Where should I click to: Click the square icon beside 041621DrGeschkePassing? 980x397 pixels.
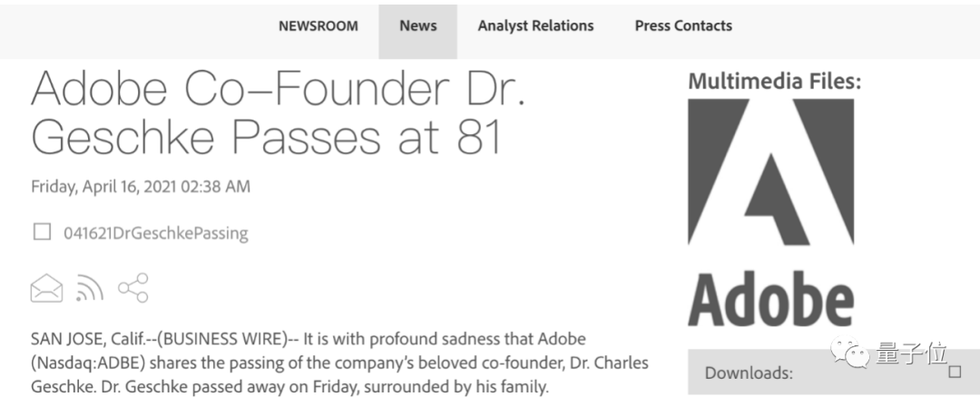click(42, 232)
